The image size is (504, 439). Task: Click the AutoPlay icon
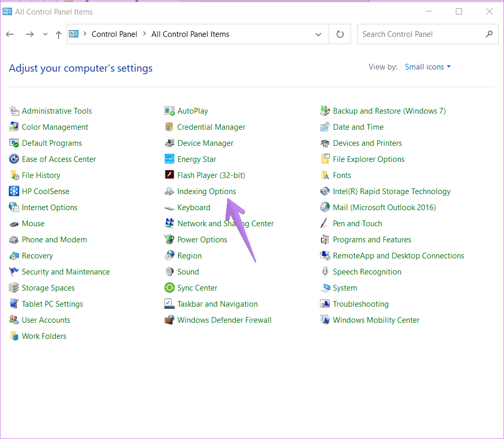point(170,111)
